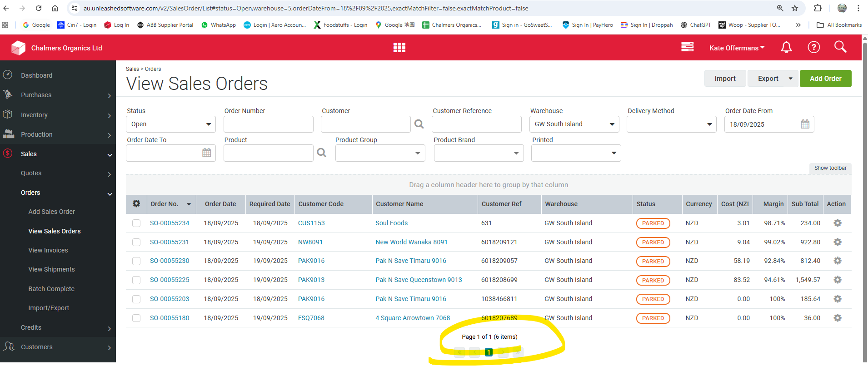
Task: Check the box for order SO-00055180
Action: [x=136, y=318]
